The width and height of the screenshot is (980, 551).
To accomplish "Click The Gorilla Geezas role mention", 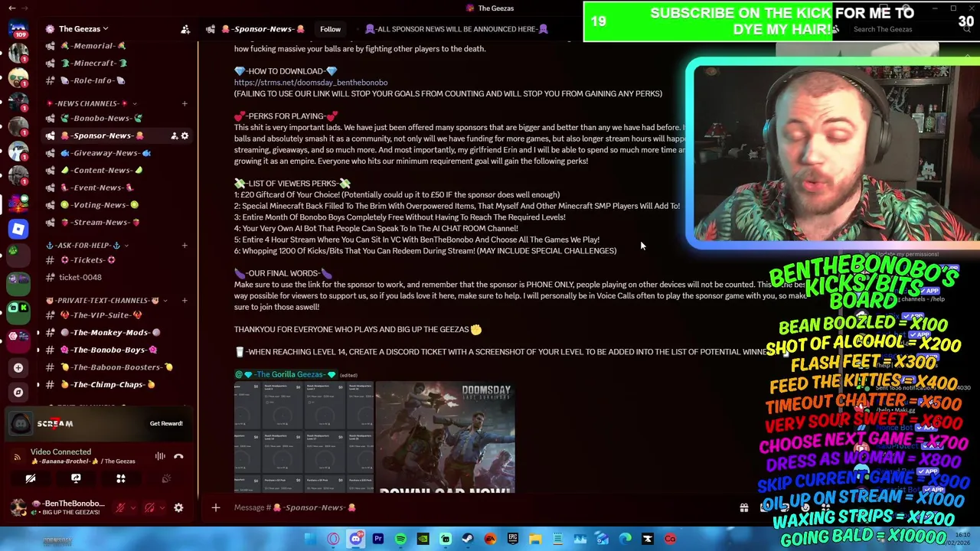I will (287, 374).
